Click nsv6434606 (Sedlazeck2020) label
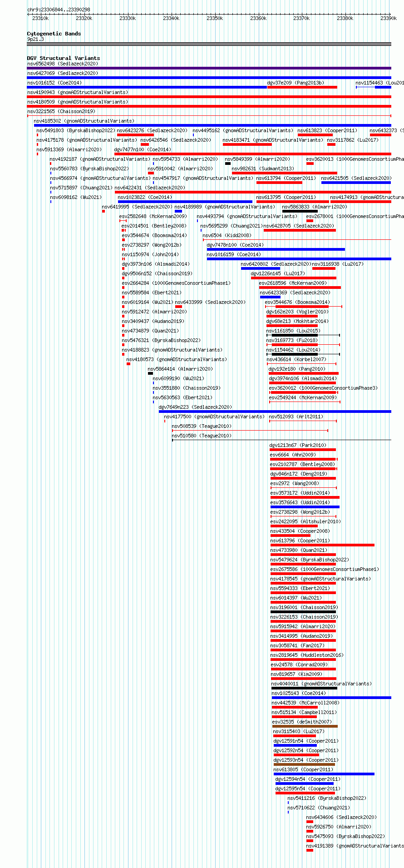404x868 pixels. point(341,817)
